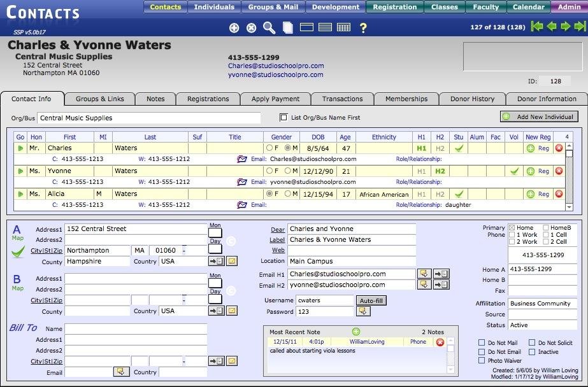Go to previous record green arrow
Viewport: 588px width, 387px height.
pyautogui.click(x=552, y=26)
